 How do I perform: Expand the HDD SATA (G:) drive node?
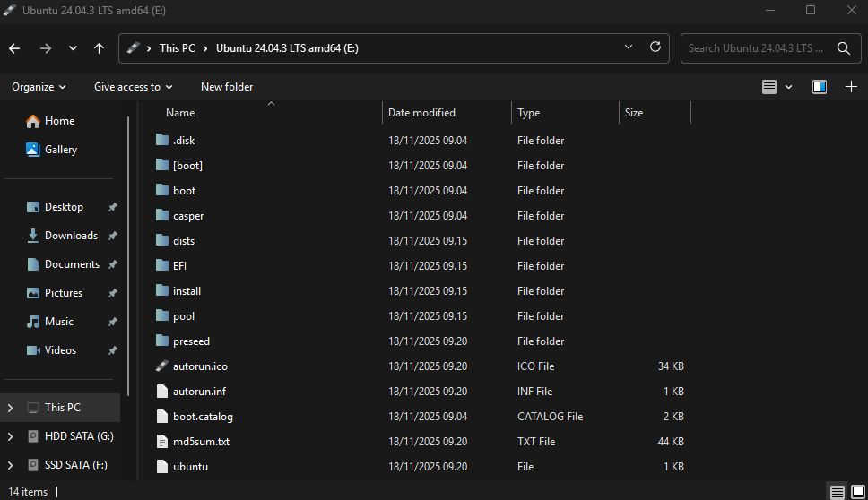(10, 436)
